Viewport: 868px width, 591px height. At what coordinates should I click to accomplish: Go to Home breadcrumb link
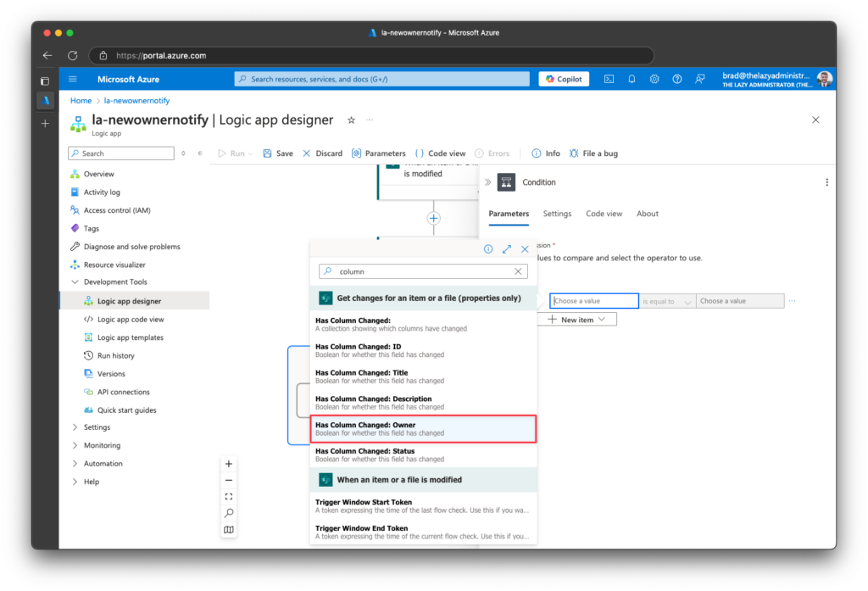81,101
